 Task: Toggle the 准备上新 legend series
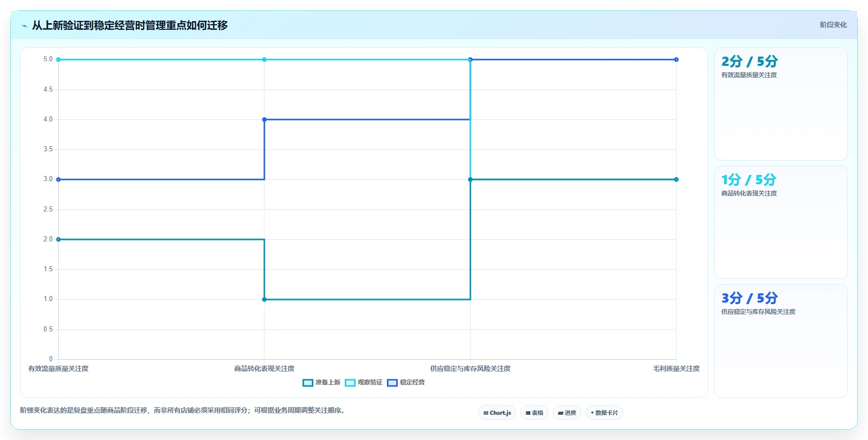click(322, 382)
